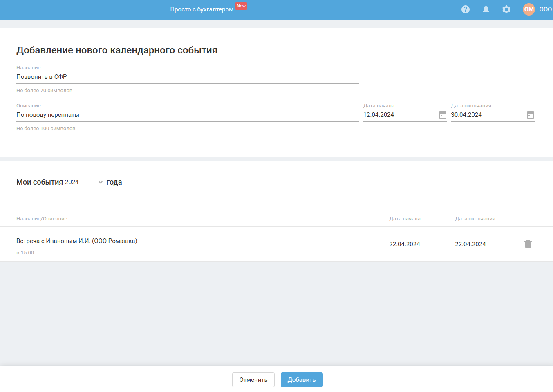
Task: Click the Дата начала column header in events table
Action: click(405, 219)
